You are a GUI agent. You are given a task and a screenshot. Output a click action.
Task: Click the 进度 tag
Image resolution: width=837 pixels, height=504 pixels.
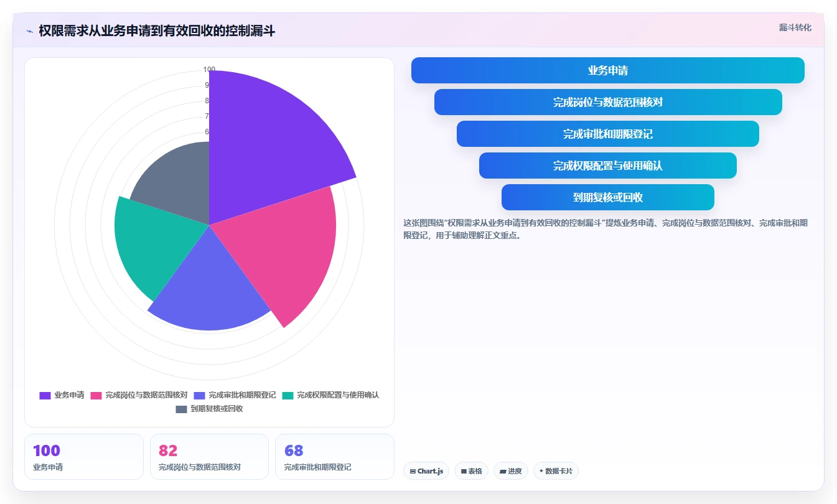pos(511,471)
